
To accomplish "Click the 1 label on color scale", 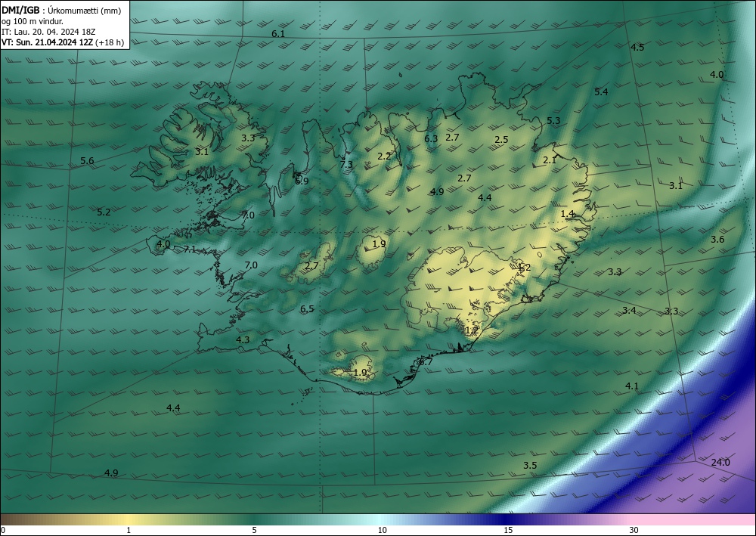I will [x=129, y=531].
